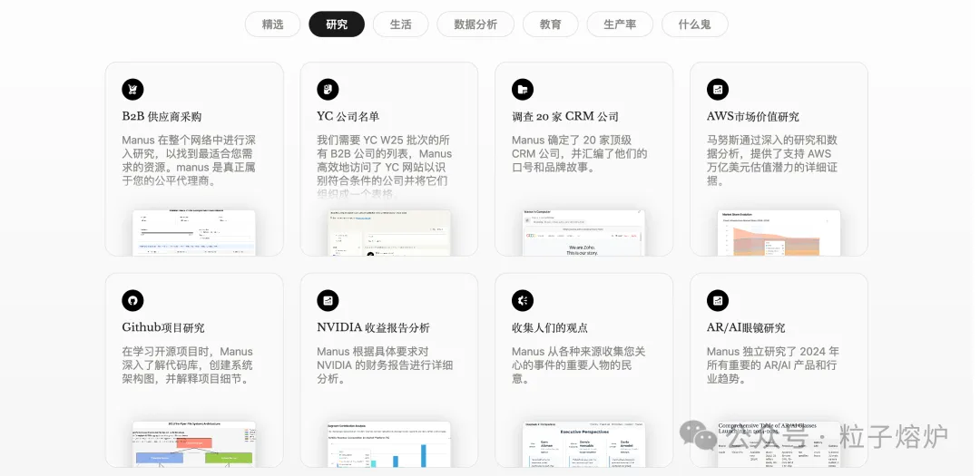The image size is (980, 476).
Task: Click description text starting Manus 在整个网络中进行深入研究
Action: coord(189,160)
